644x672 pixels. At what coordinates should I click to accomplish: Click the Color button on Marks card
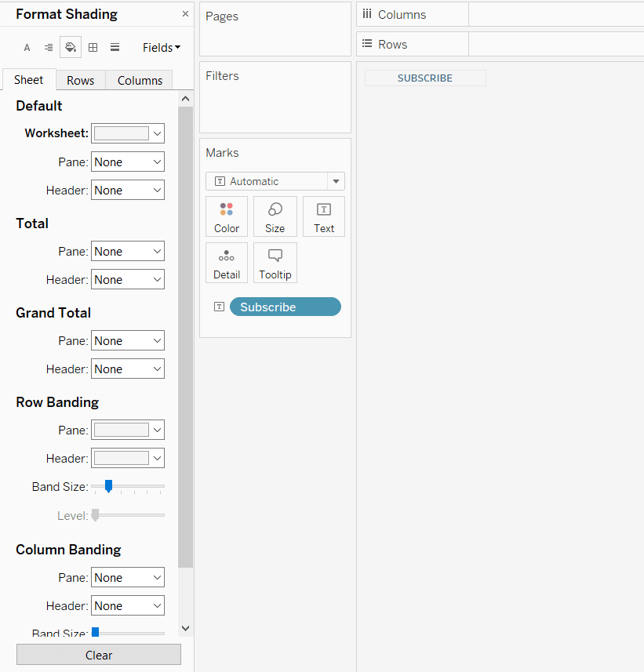[x=227, y=216]
